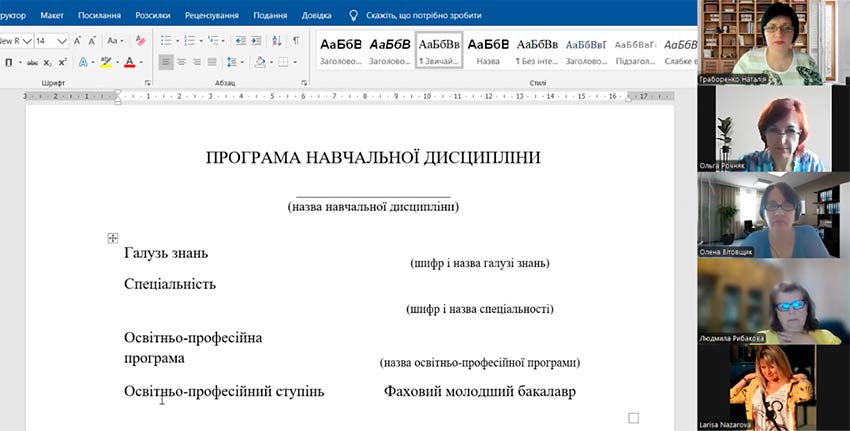Apply superscript formatting with the X² icon
850x431 pixels.
pyautogui.click(x=61, y=62)
